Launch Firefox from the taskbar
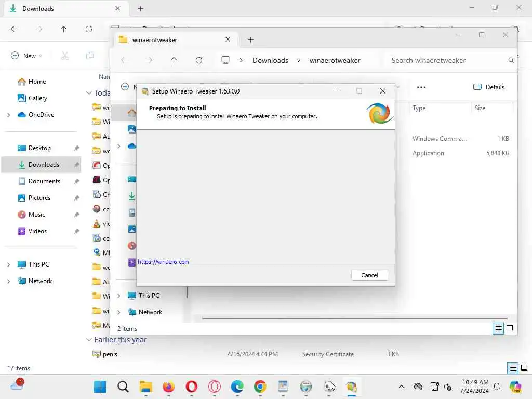The image size is (532, 399). click(169, 387)
